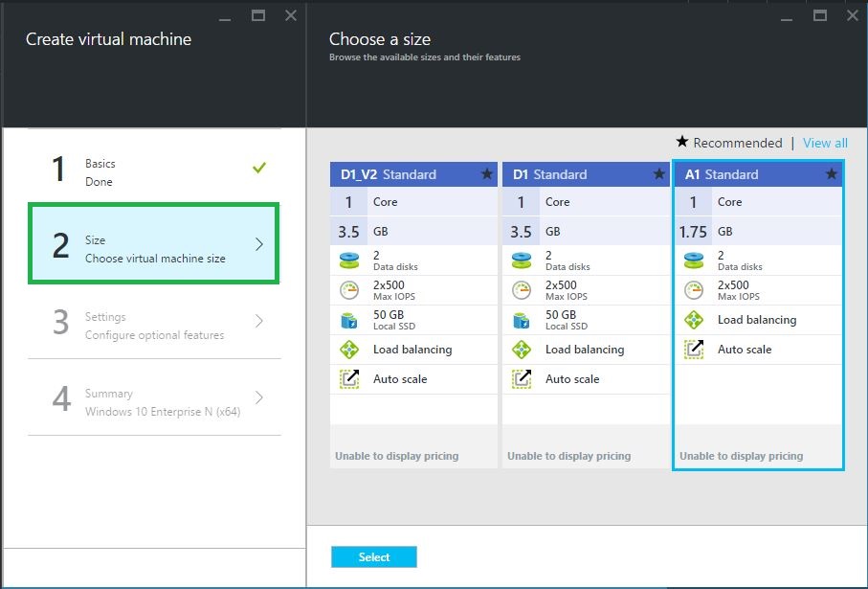Open step 3 Settings label
Viewport: 868px width, 589px height.
105,317
